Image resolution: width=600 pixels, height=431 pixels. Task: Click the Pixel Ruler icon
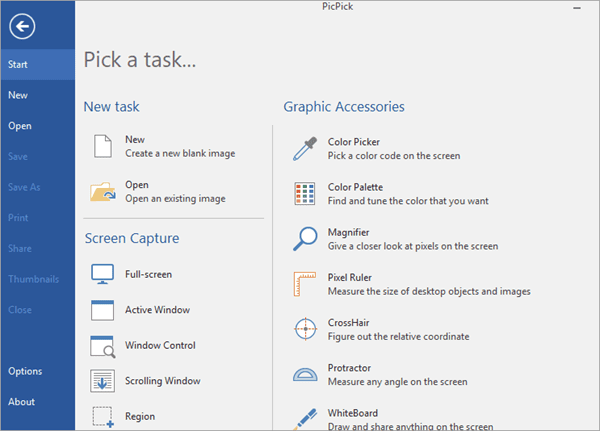(x=305, y=284)
